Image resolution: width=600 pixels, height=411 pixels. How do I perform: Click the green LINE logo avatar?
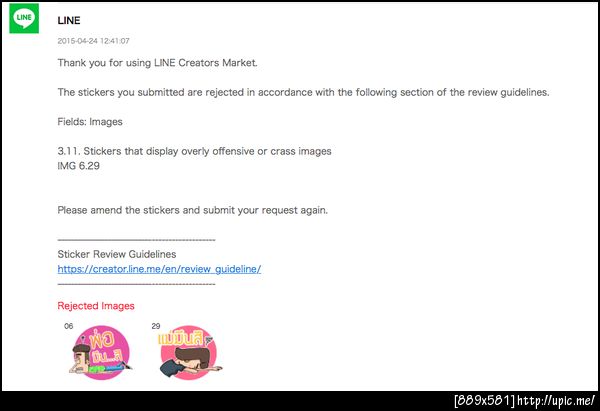click(24, 18)
